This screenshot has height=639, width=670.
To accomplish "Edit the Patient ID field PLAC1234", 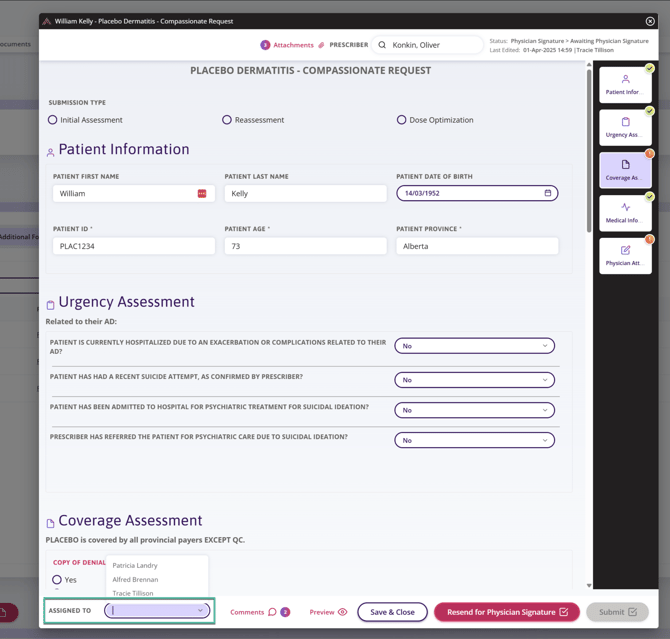I will [x=134, y=246].
